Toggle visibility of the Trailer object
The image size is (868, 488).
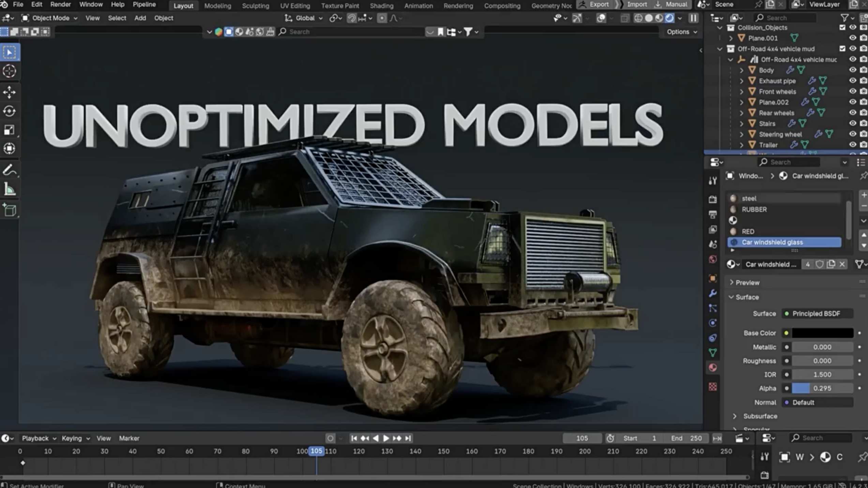pos(853,145)
